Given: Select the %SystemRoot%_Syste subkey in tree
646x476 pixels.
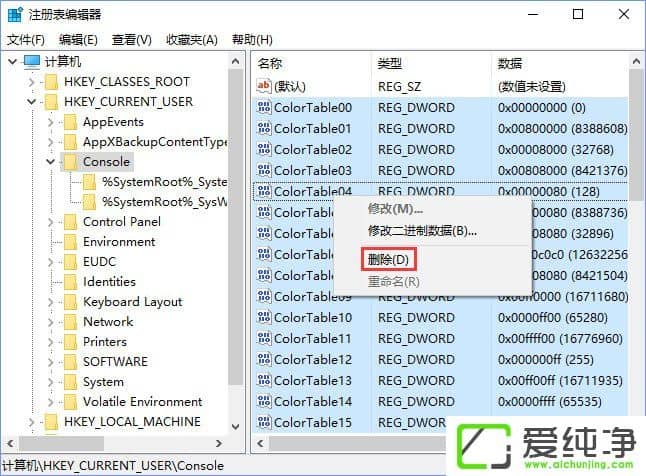Looking at the screenshot, I should point(164,182).
